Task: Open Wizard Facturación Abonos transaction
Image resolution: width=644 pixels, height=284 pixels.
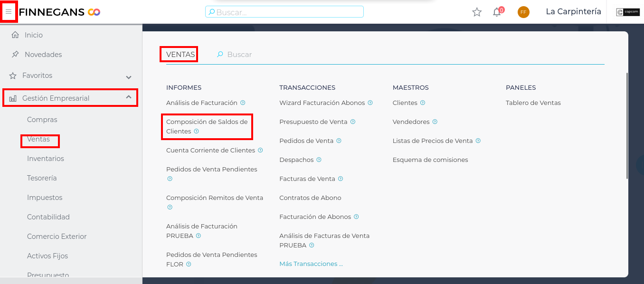Action: point(322,103)
